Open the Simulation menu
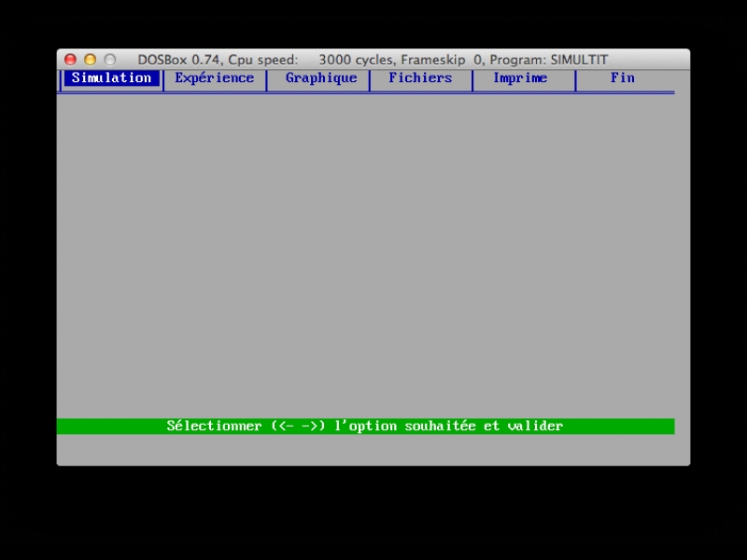 (x=111, y=78)
